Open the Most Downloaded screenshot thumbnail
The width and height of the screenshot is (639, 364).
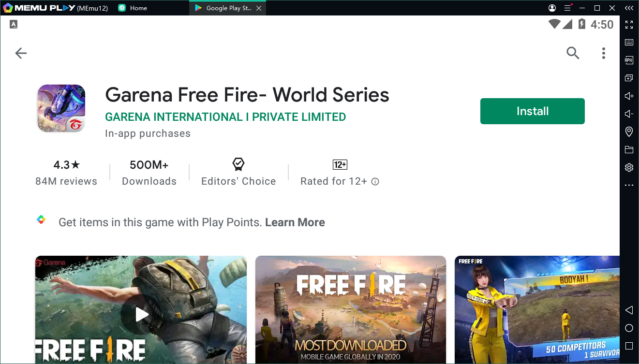(x=350, y=309)
